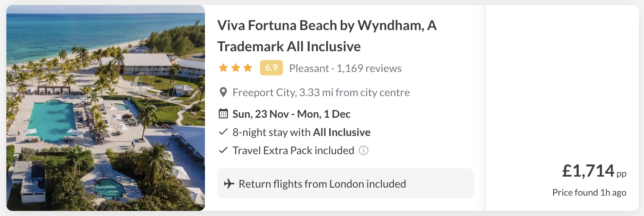Image resolution: width=644 pixels, height=216 pixels.
Task: Select the 8-night stay with All Inclusive text
Action: click(x=301, y=132)
